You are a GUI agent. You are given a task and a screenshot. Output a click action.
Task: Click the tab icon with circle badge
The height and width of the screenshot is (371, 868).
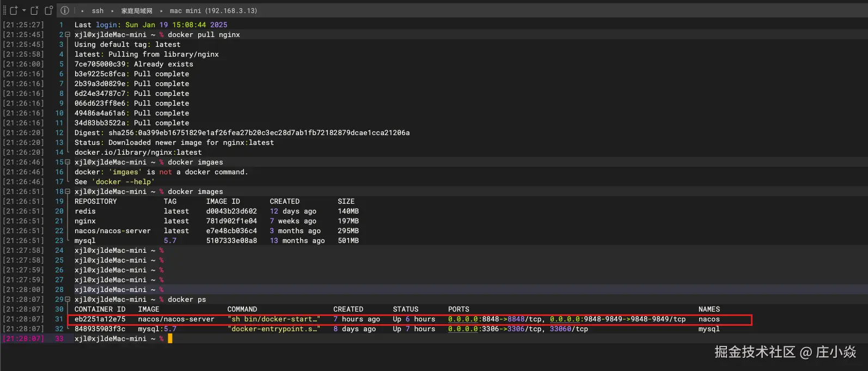pyautogui.click(x=48, y=10)
